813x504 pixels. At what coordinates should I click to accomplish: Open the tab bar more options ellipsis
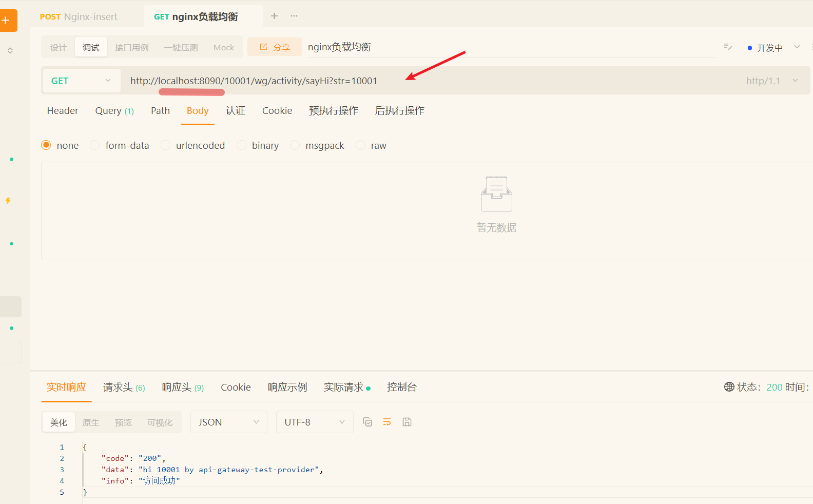point(294,16)
